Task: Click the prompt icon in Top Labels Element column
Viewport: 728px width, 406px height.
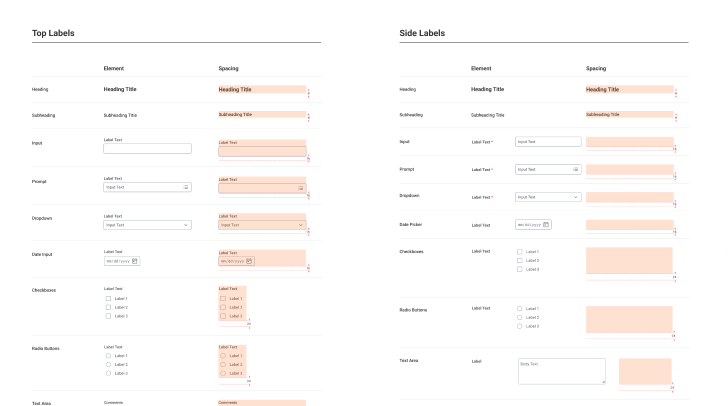Action: 186,187
